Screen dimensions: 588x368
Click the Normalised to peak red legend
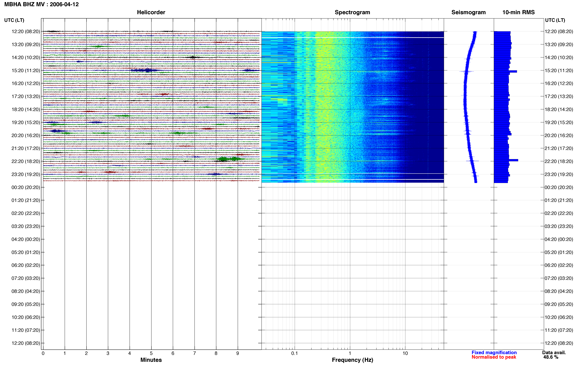point(494,357)
